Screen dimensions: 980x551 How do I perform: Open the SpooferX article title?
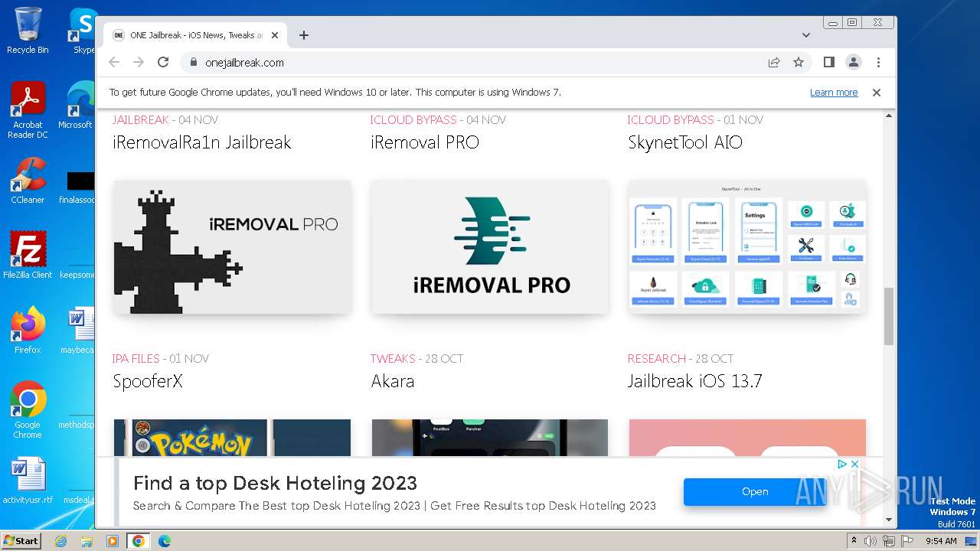[148, 381]
